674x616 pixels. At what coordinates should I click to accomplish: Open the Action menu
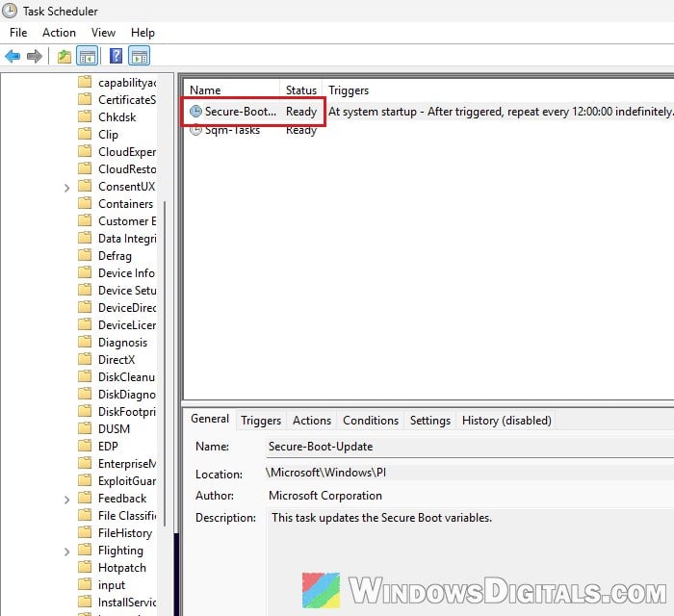pyautogui.click(x=59, y=33)
